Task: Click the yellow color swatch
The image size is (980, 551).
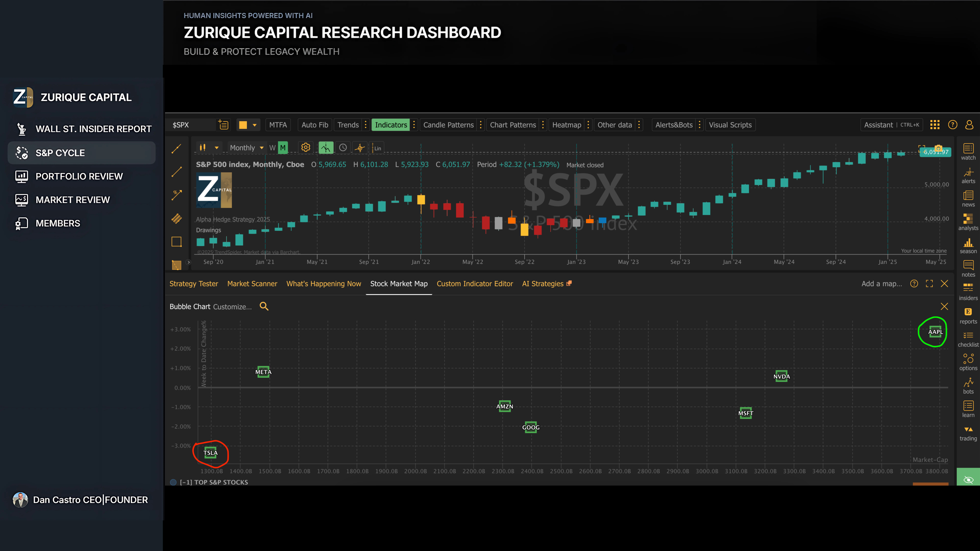Action: (243, 125)
